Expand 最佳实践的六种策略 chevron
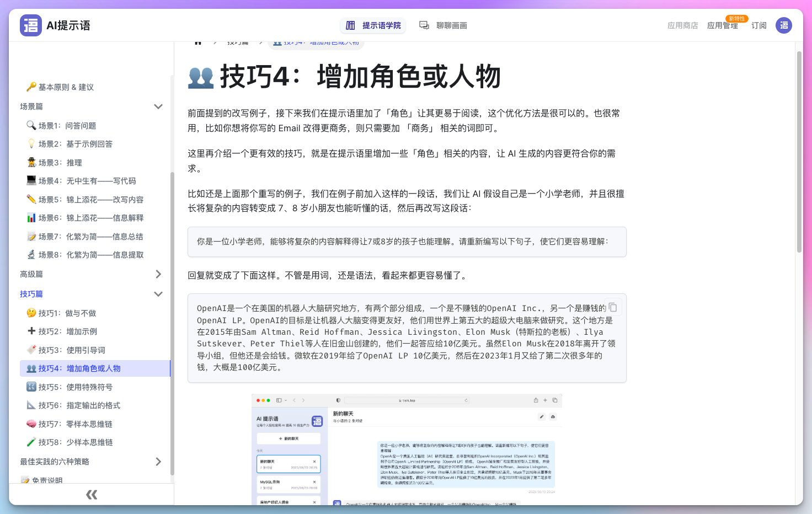This screenshot has width=812, height=514. [158, 462]
